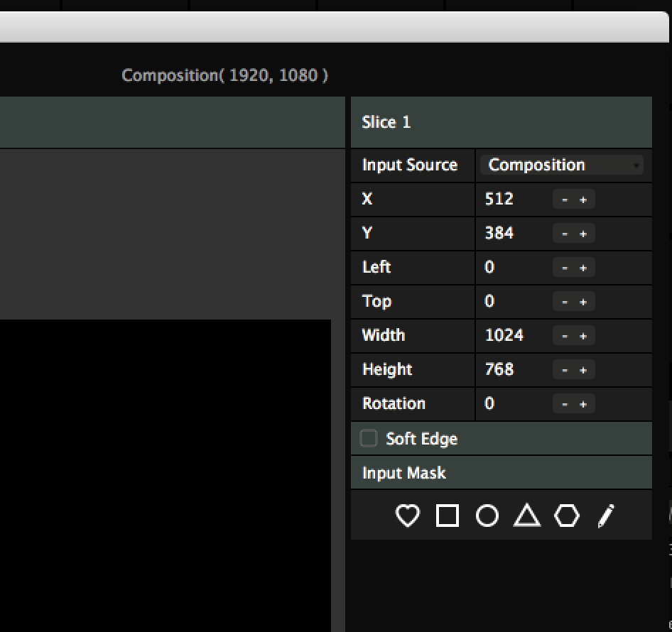Open the Input Source dropdown
Image resolution: width=672 pixels, height=632 pixels.
[x=561, y=165]
